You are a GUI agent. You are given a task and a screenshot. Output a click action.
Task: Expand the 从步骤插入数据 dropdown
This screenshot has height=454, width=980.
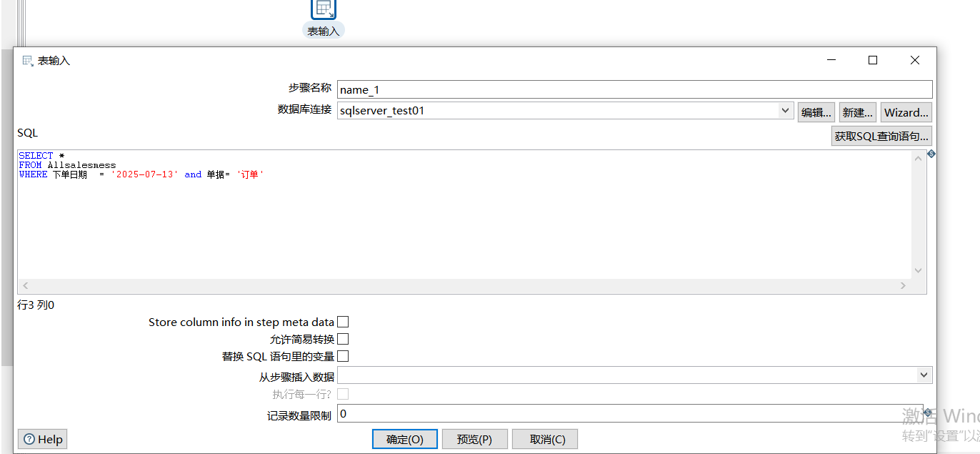[x=924, y=375]
